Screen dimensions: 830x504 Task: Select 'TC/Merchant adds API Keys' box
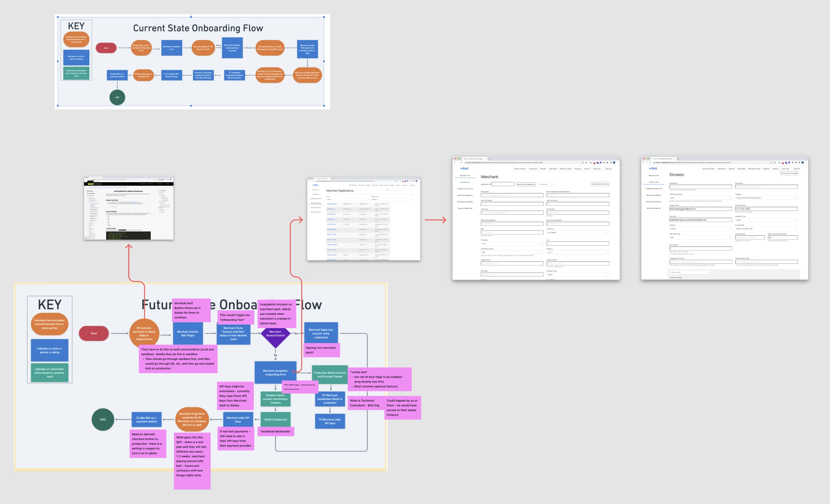point(330,421)
